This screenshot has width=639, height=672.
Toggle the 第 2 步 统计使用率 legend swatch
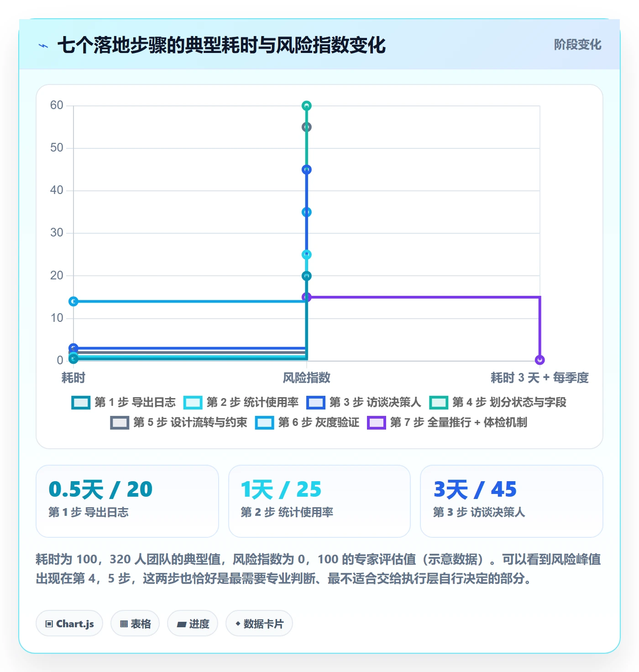193,403
